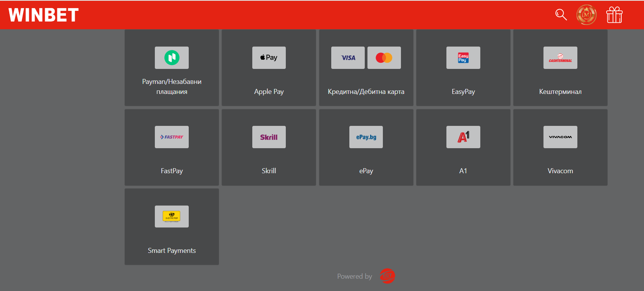This screenshot has width=644, height=291.
Task: Click the red A1 logo icon
Action: (463, 137)
